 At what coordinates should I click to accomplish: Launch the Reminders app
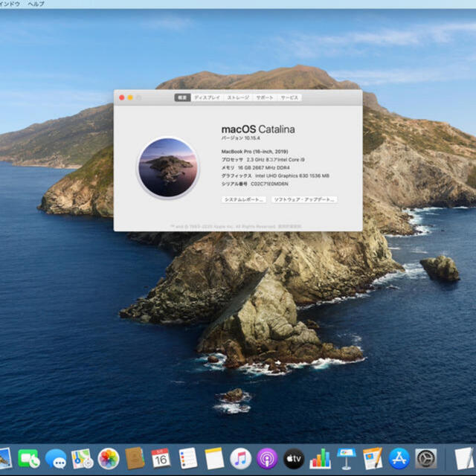(x=188, y=458)
